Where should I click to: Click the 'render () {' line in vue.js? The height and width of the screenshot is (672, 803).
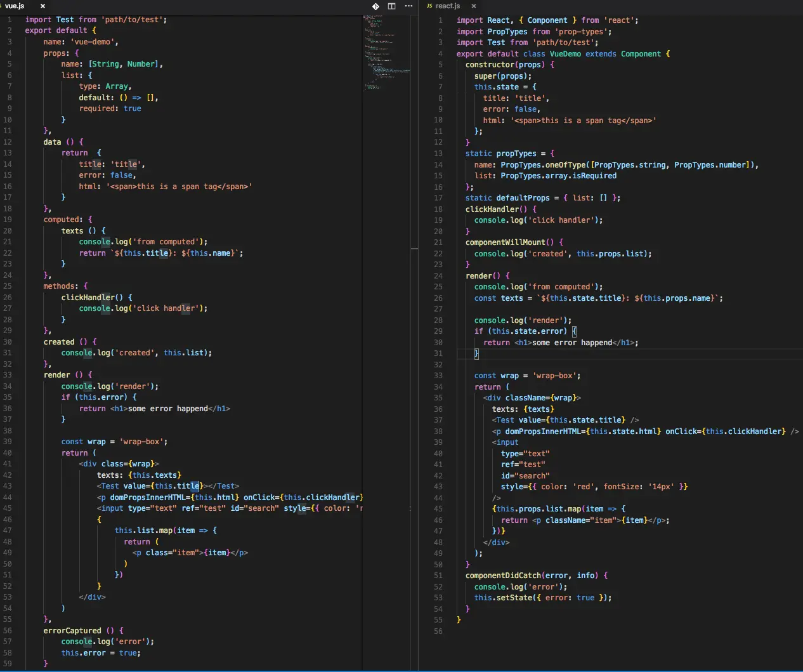[68, 375]
